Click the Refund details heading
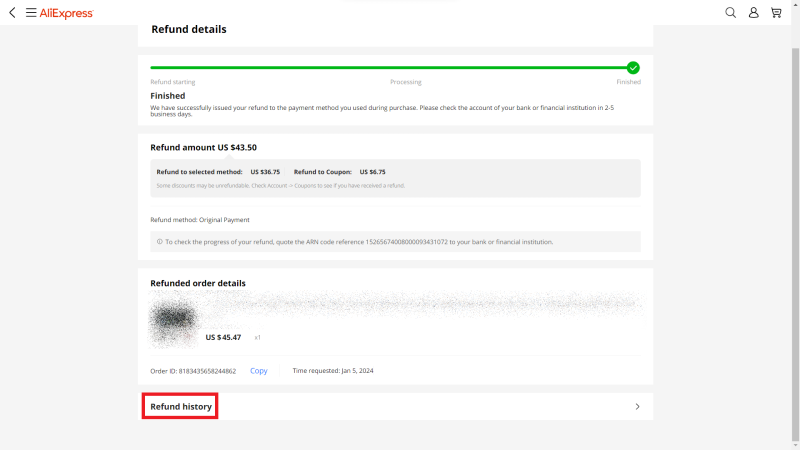800x450 pixels. pyautogui.click(x=189, y=29)
